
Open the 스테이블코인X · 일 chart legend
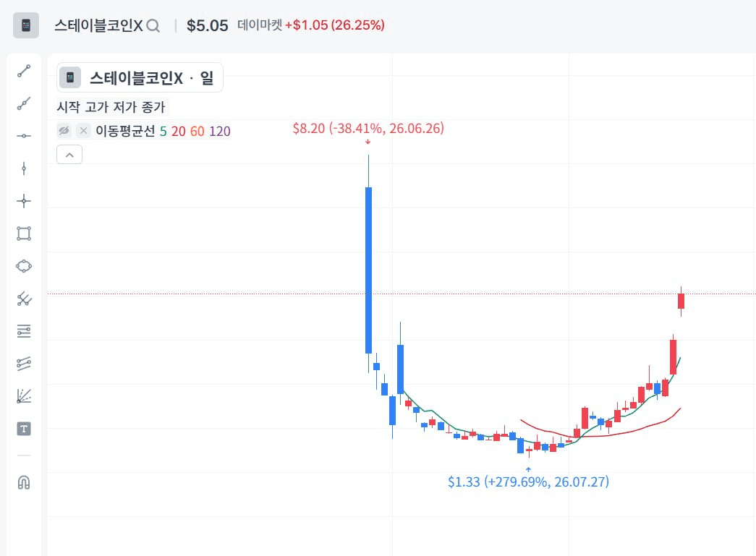click(140, 77)
